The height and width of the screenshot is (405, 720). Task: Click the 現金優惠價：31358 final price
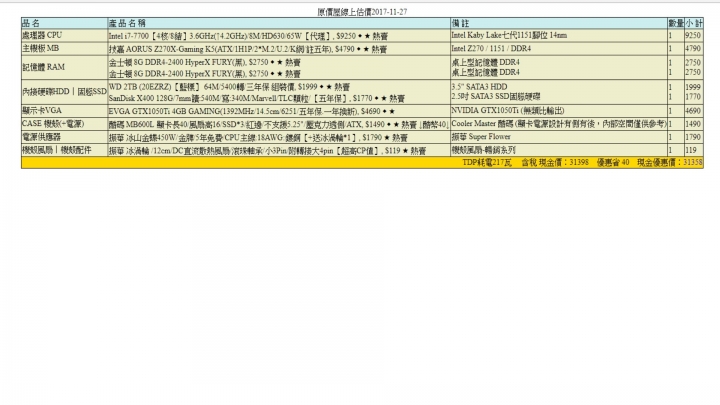point(670,163)
